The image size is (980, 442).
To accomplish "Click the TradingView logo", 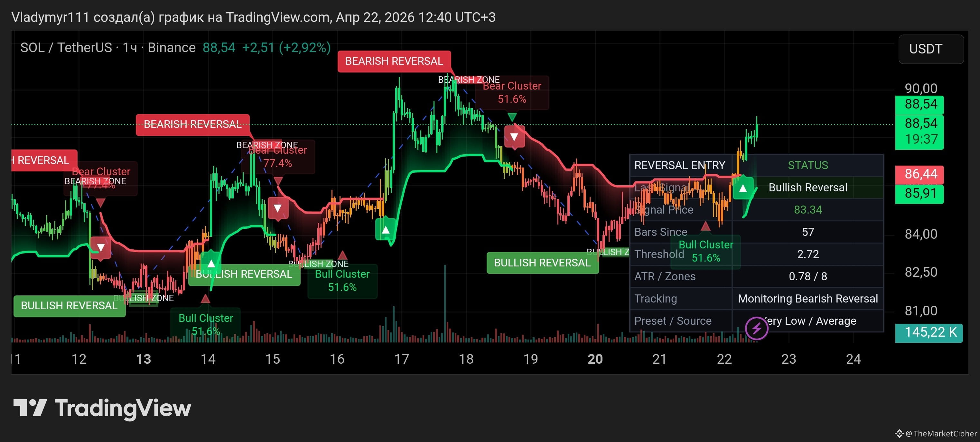I will click(102, 408).
